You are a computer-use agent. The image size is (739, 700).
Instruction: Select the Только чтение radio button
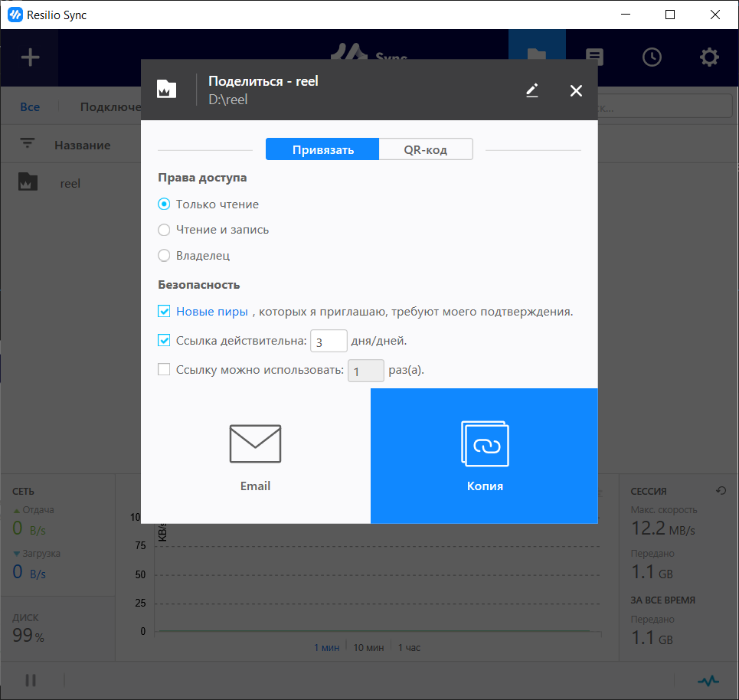164,204
